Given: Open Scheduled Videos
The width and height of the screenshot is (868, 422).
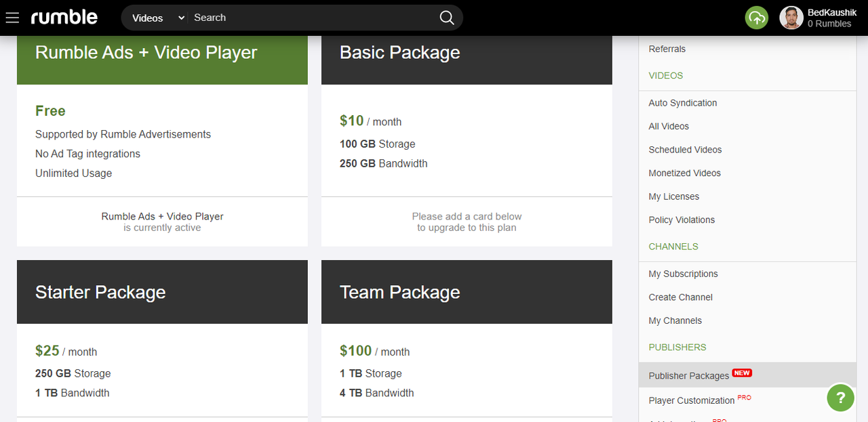Looking at the screenshot, I should pyautogui.click(x=685, y=150).
